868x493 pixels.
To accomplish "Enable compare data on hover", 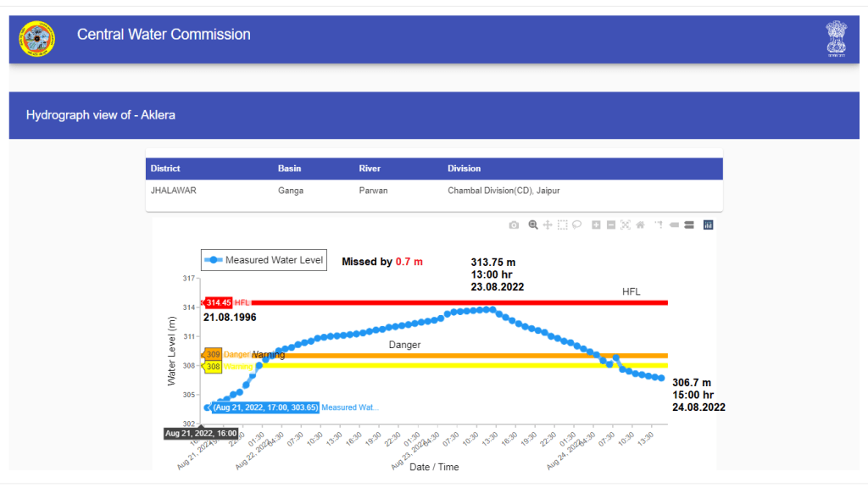I will 688,225.
